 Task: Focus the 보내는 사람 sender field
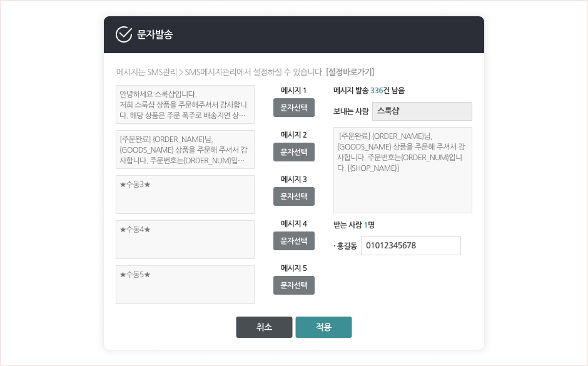(x=422, y=111)
